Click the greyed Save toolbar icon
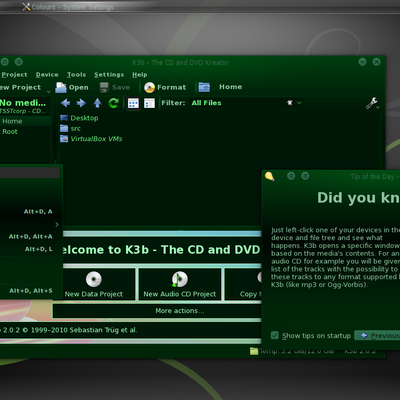The width and height of the screenshot is (400, 400). tap(104, 87)
